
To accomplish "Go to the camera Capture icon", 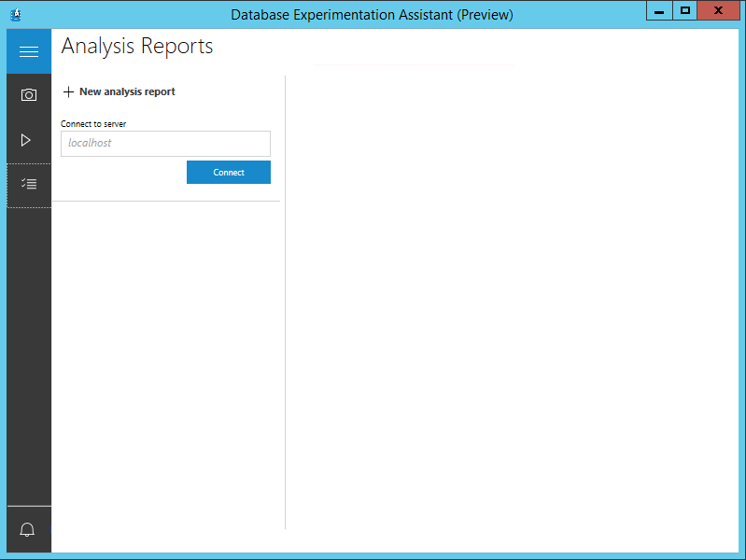I will 29,95.
